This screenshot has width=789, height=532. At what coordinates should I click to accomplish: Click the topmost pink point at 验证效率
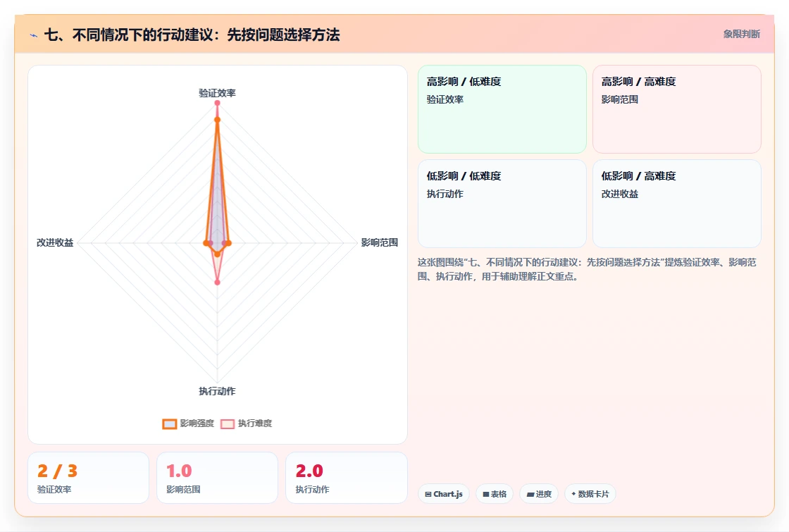point(218,103)
